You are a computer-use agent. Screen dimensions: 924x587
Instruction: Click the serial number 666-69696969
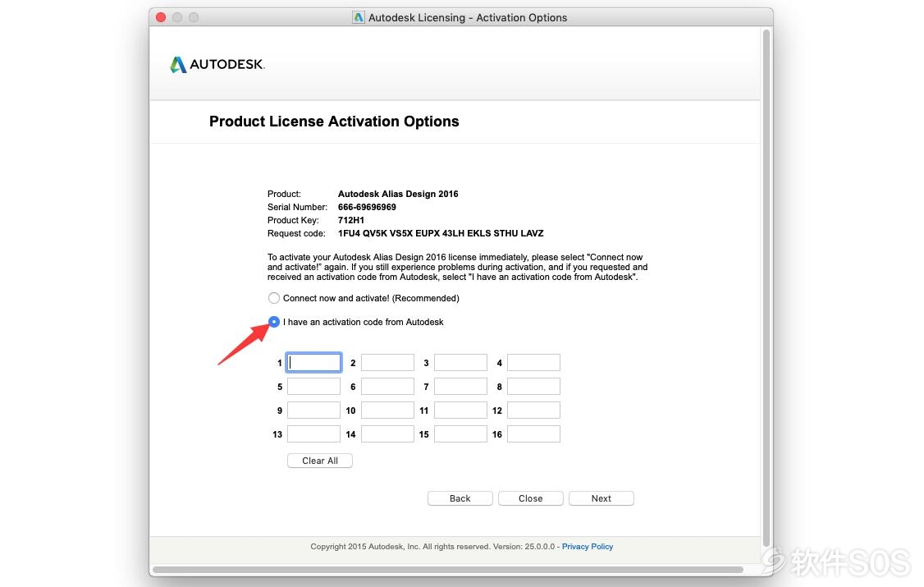point(367,208)
